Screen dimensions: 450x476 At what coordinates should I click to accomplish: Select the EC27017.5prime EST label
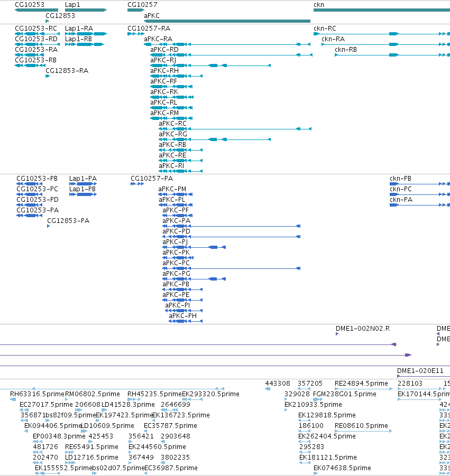(x=46, y=405)
